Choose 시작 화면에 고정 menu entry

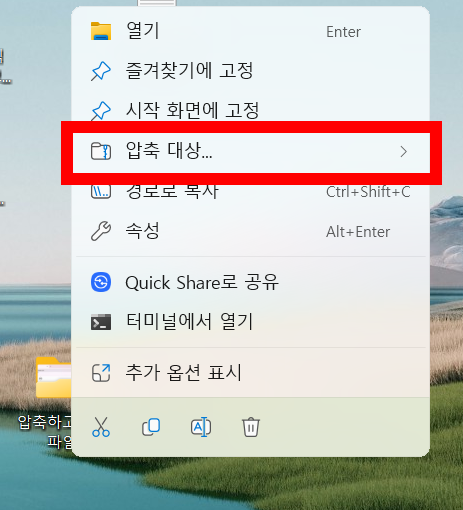(x=250, y=110)
